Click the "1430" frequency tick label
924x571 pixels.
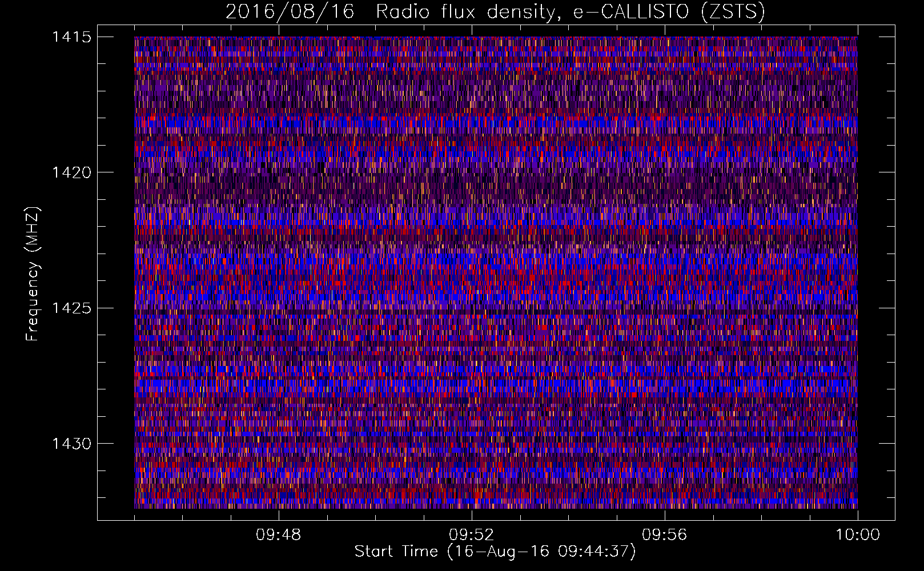71,444
